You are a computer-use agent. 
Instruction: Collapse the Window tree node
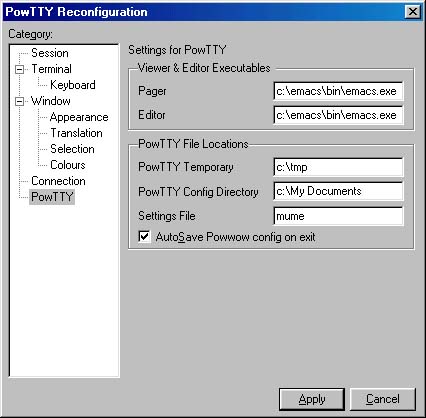click(x=20, y=101)
